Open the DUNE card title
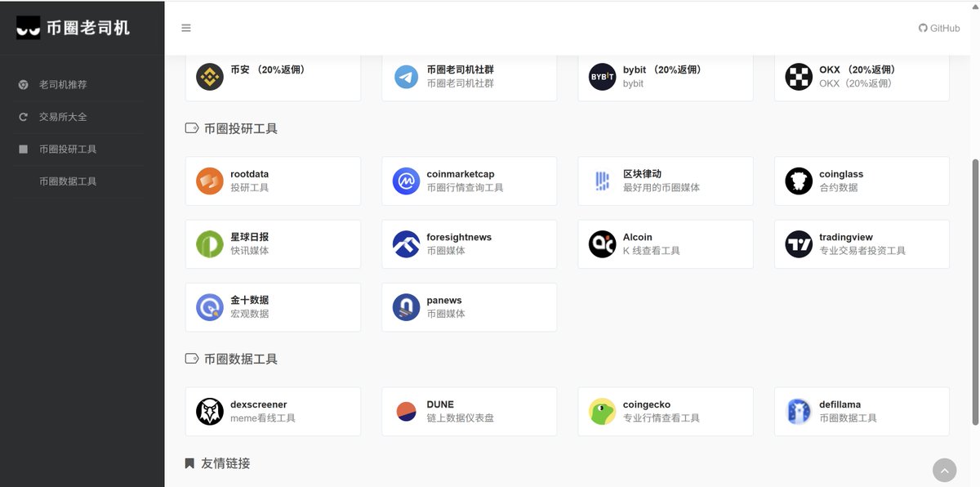Image resolution: width=980 pixels, height=487 pixels. pyautogui.click(x=440, y=404)
